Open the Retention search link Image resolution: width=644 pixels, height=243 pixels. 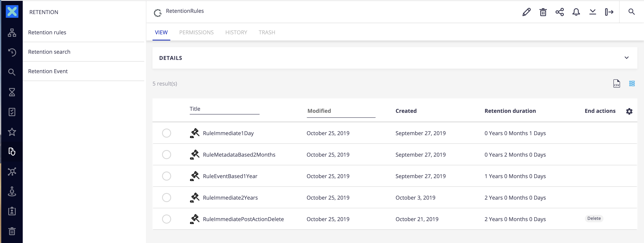coord(49,52)
